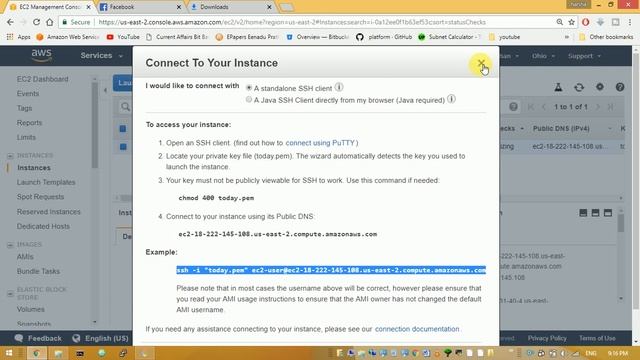Open Volumes in sidebar
Image resolution: width=640 pixels, height=360 pixels.
31,309
